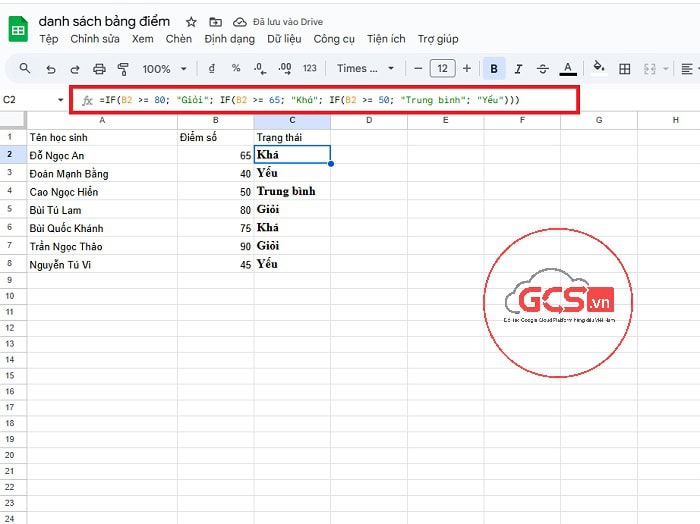Click the redo arrow icon
The height and width of the screenshot is (524, 700).
[75, 69]
